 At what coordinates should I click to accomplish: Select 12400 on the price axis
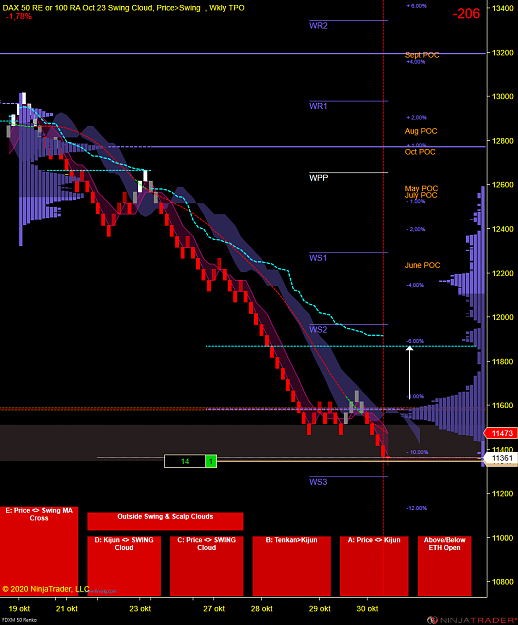(502, 229)
